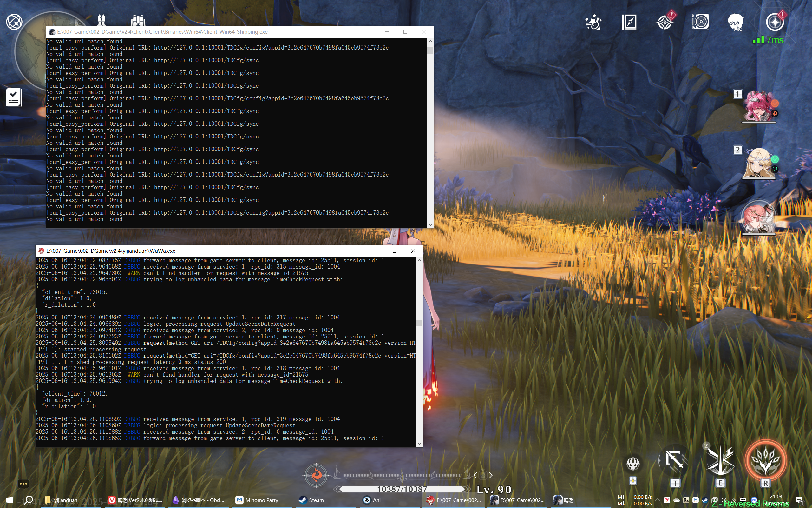Open the resonators character head icon
Viewport: 812px width, 508px height.
(x=736, y=23)
